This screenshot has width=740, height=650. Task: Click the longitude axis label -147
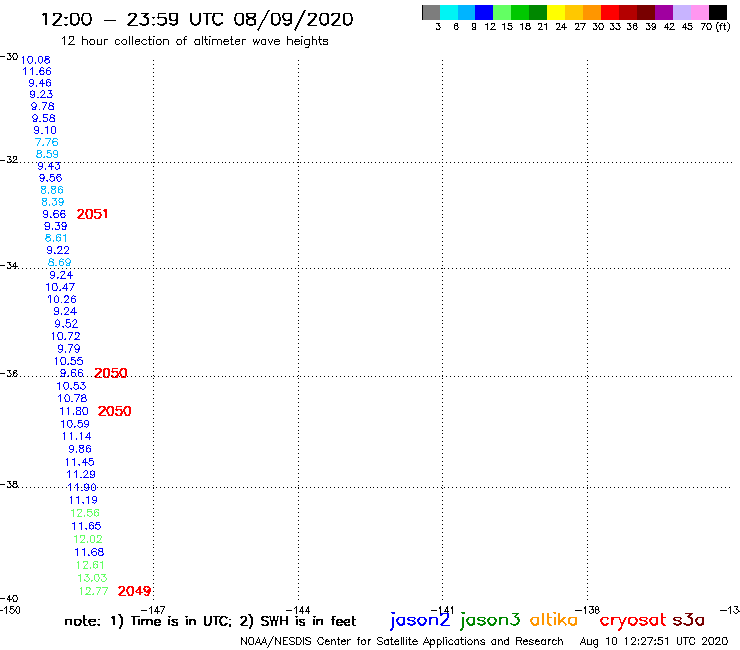pos(153,610)
